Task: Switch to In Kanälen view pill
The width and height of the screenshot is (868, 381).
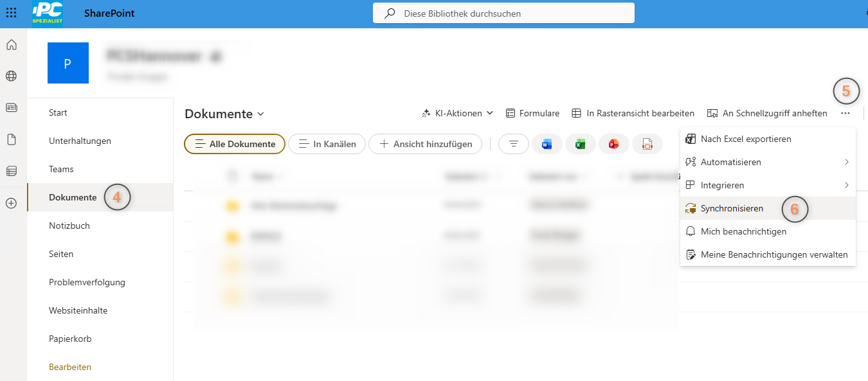Action: 327,145
